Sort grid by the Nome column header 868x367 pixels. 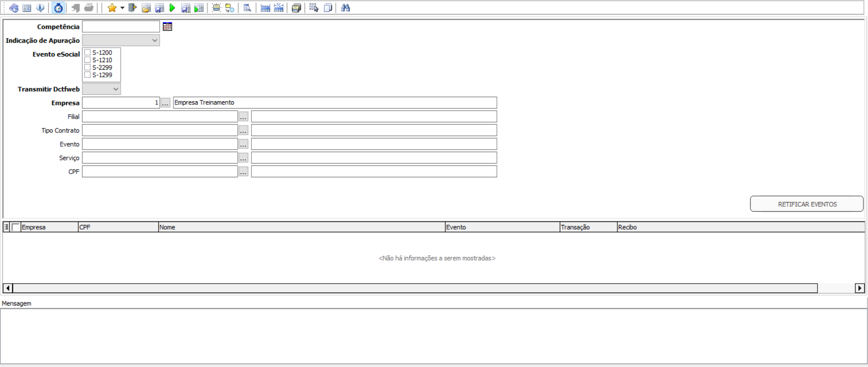pyautogui.click(x=301, y=227)
